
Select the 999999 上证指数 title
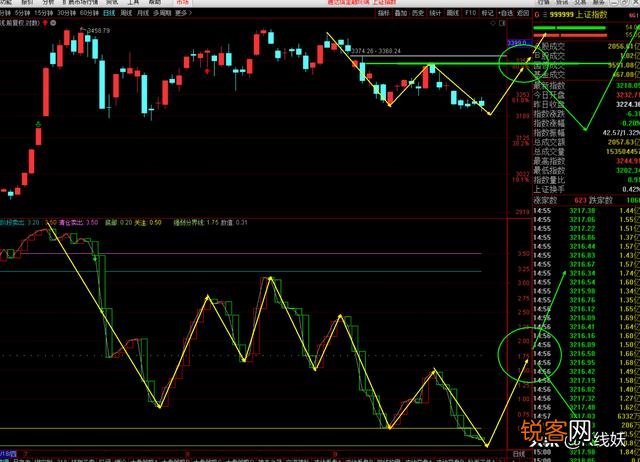click(x=578, y=15)
